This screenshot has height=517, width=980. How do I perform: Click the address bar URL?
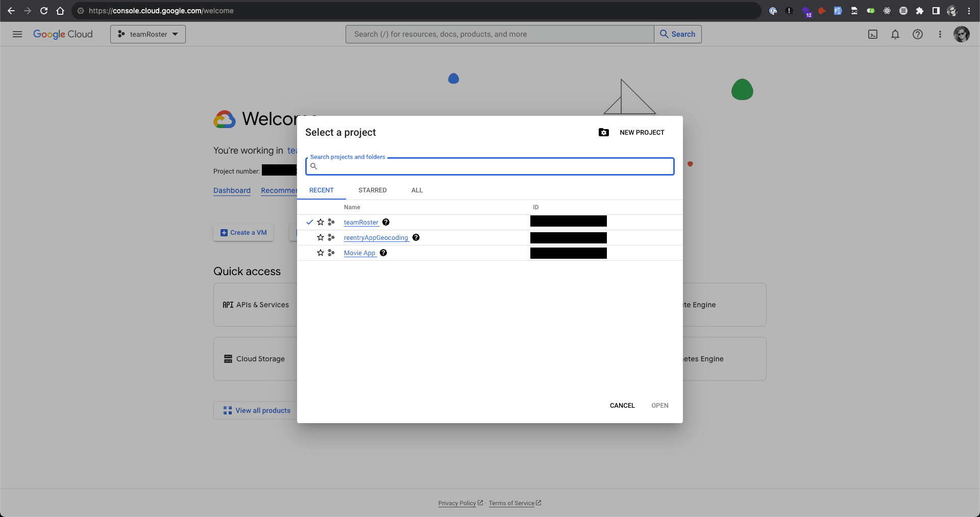[161, 11]
